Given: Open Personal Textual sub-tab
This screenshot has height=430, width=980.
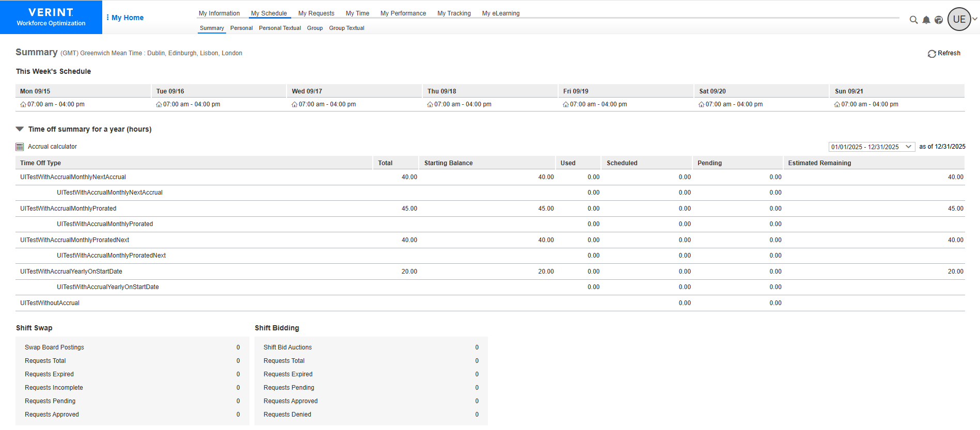Looking at the screenshot, I should coord(280,28).
